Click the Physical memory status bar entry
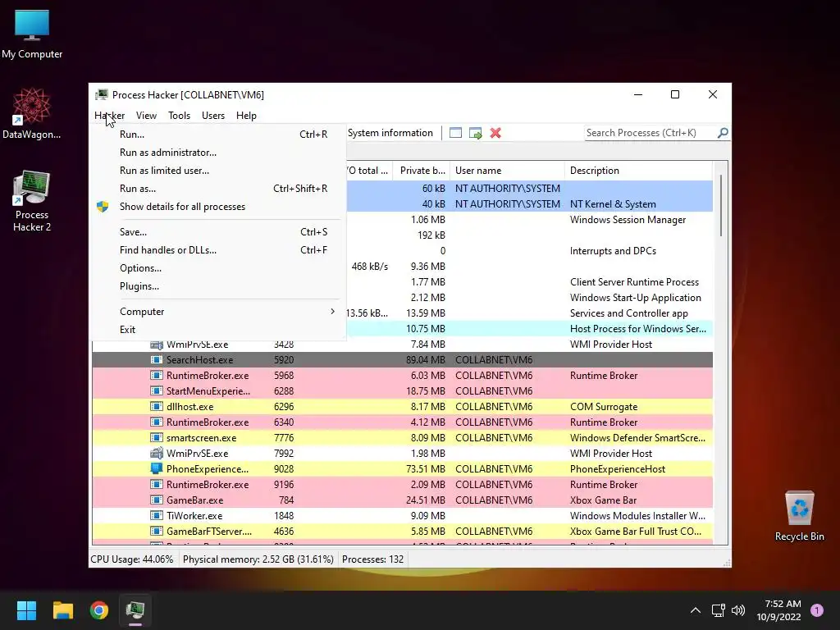 point(258,559)
